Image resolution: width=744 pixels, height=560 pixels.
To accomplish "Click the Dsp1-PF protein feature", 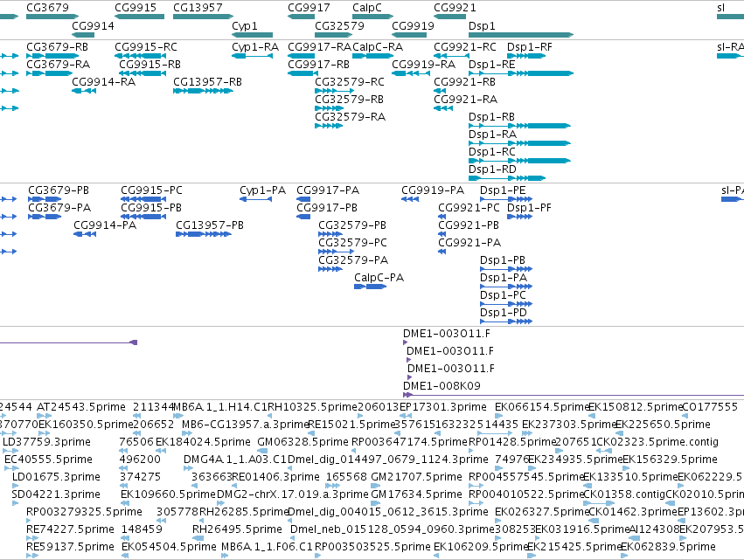I will pos(519,217).
